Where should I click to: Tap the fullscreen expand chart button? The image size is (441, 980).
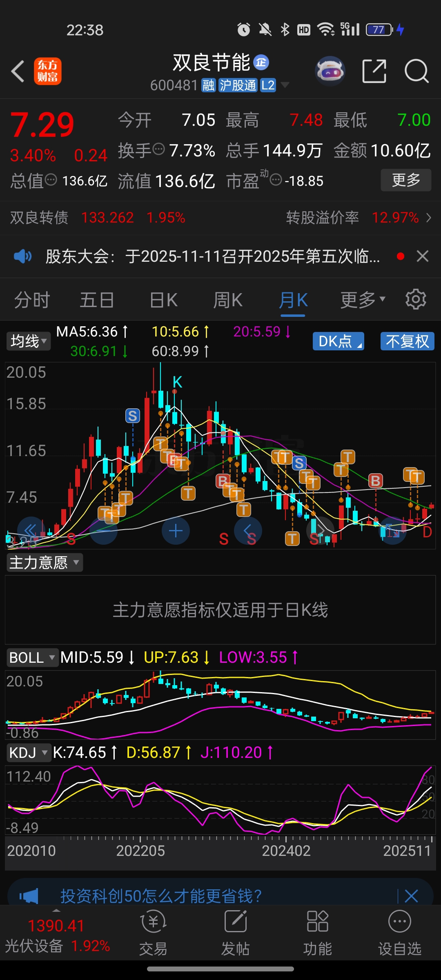point(392,531)
